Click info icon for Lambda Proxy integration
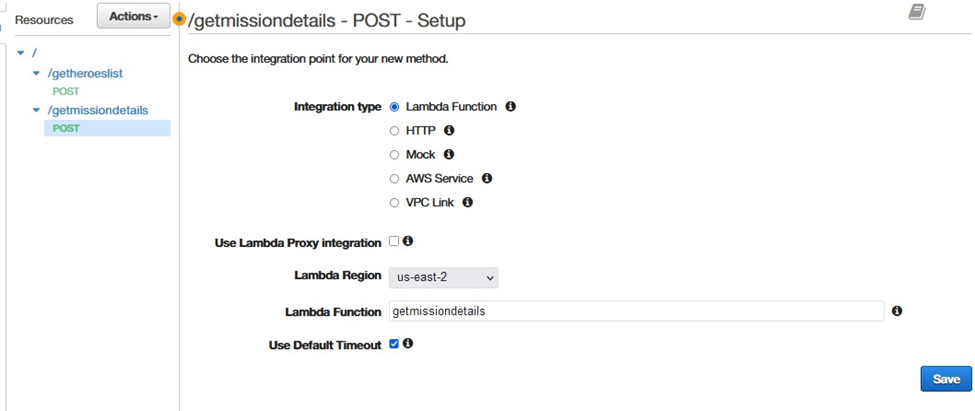 click(x=408, y=241)
